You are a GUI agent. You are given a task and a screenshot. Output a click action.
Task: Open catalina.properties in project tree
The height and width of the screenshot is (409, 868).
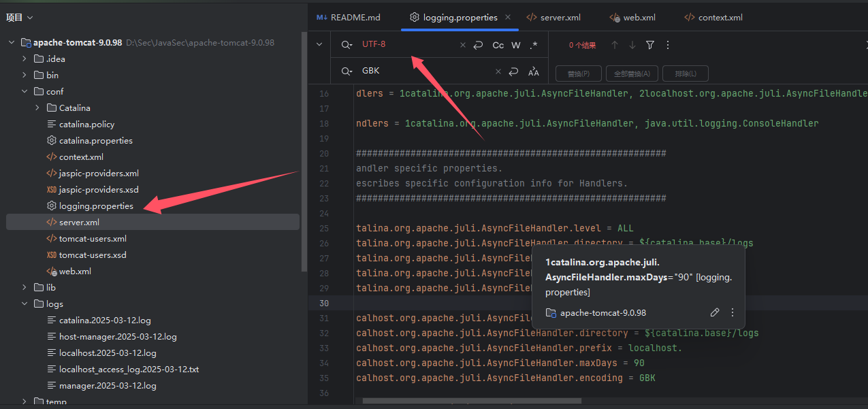[95, 140]
